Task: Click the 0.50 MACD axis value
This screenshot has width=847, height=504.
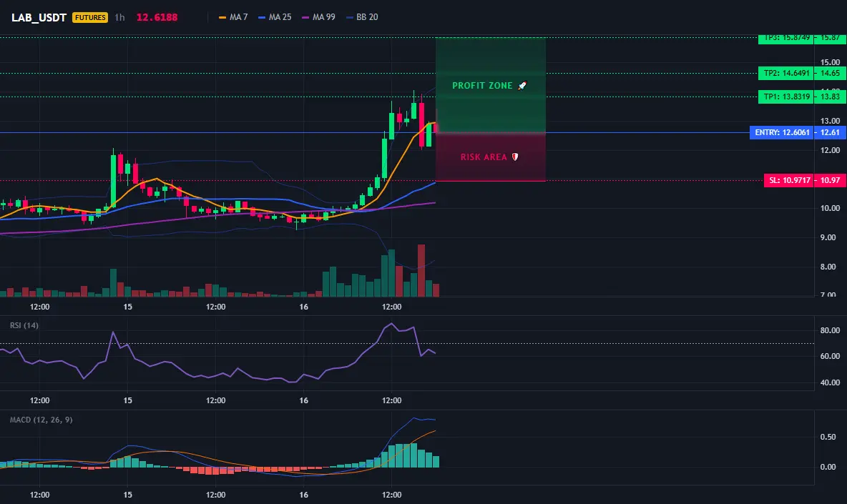Action: pyautogui.click(x=828, y=437)
